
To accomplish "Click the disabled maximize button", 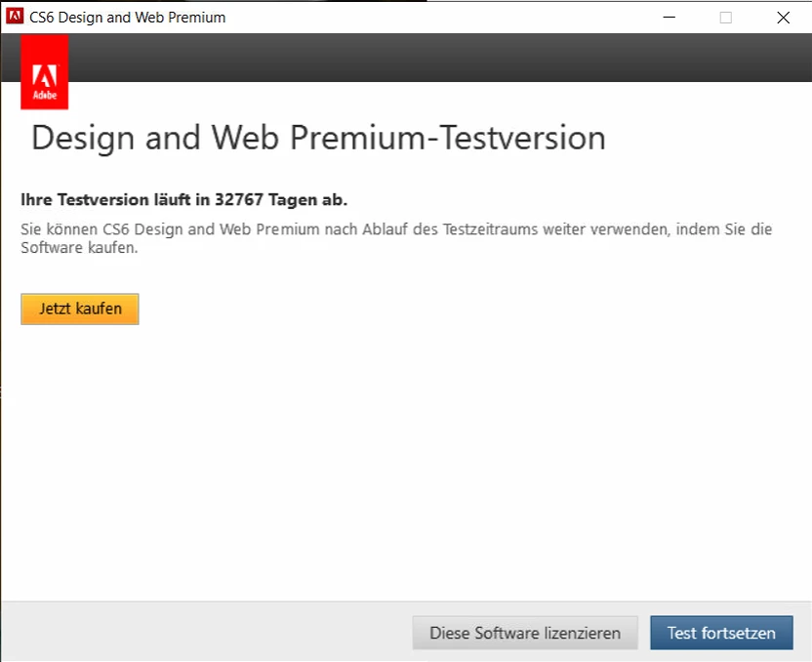I will 726,18.
